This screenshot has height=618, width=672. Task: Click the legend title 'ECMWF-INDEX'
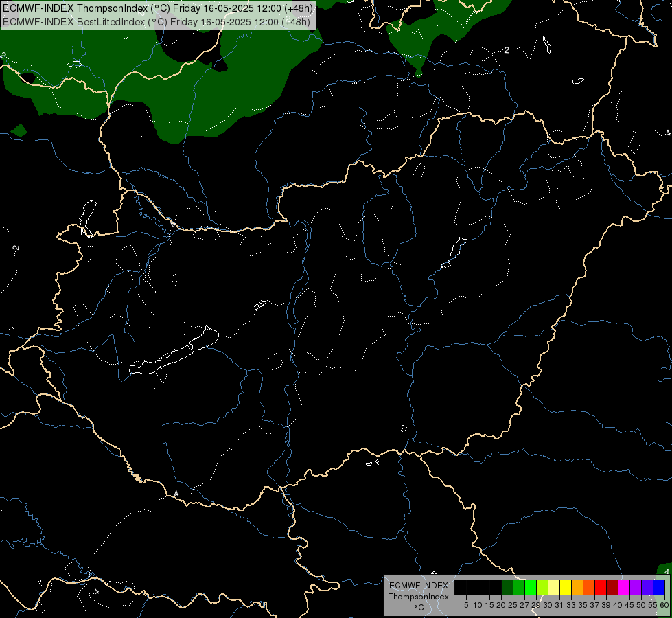coord(419,586)
